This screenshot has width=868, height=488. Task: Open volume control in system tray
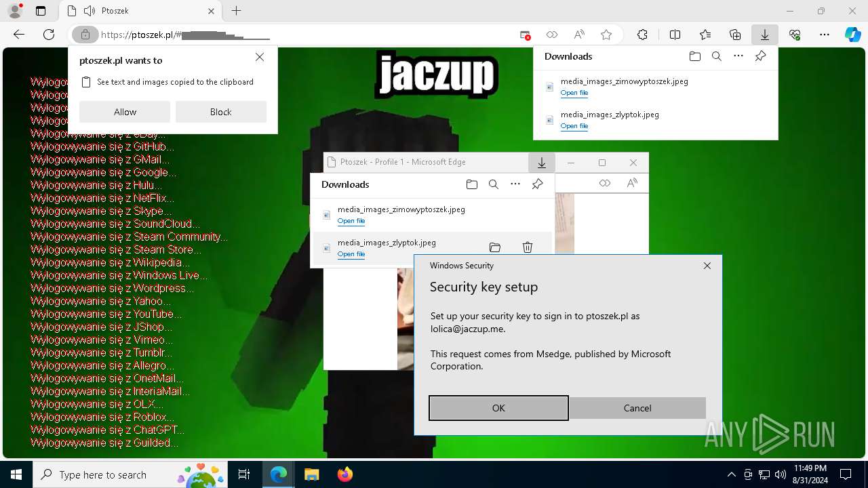[780, 474]
